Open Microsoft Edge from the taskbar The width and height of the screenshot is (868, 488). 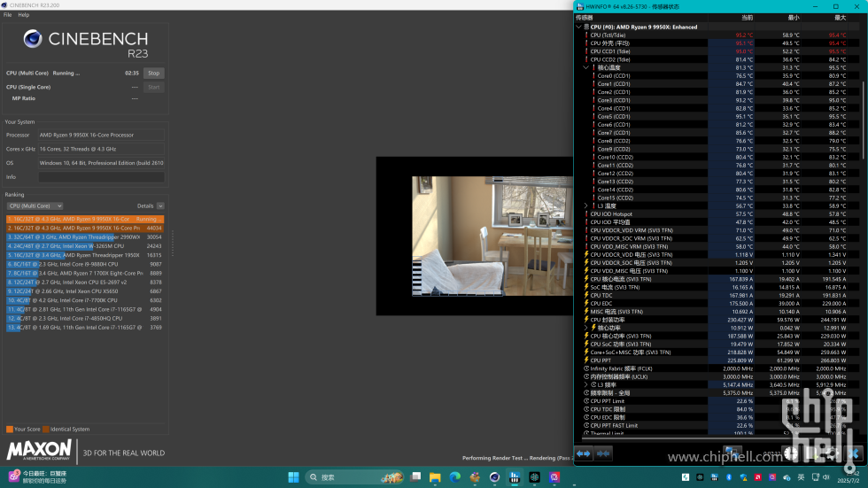(455, 477)
